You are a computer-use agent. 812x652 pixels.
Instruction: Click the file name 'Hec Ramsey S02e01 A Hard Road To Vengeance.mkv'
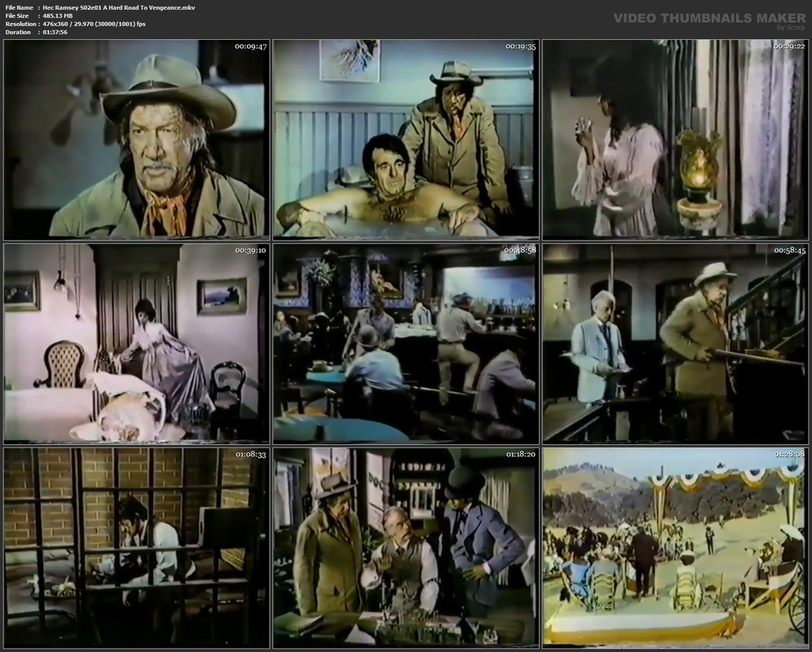click(119, 8)
